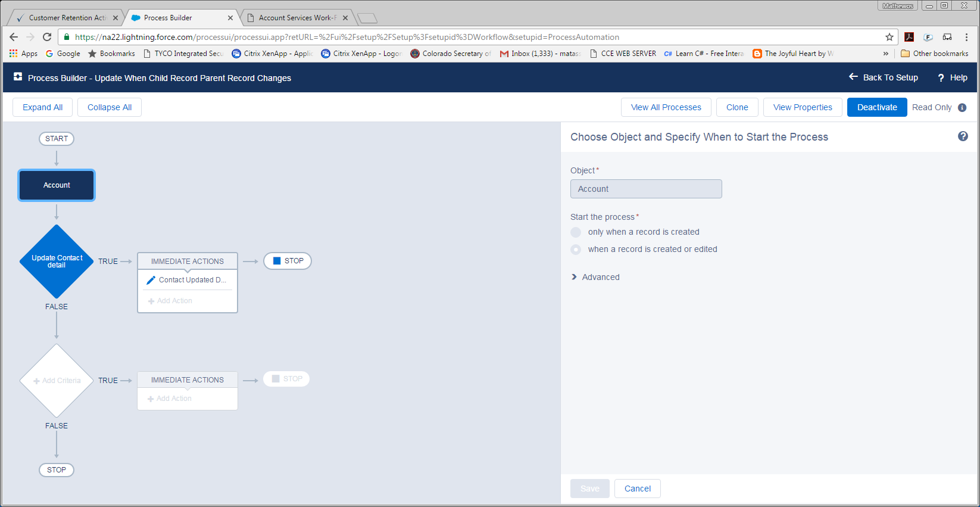This screenshot has height=507, width=980.
Task: Clone the process
Action: tap(737, 107)
